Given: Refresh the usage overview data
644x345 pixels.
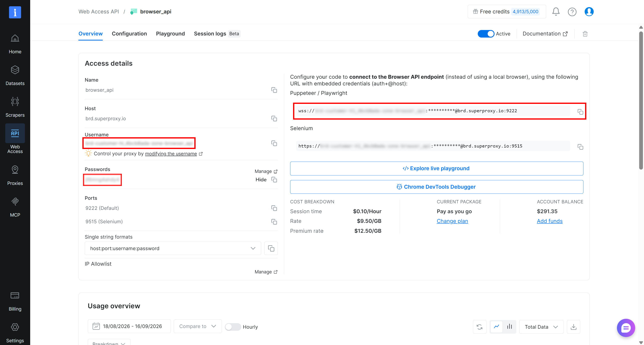Looking at the screenshot, I should pyautogui.click(x=479, y=327).
